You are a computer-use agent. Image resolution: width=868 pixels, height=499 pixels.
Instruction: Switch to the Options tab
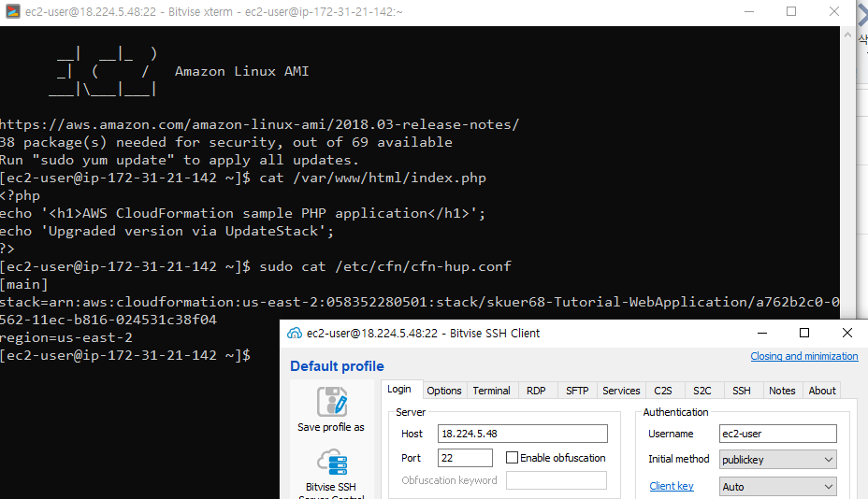click(x=444, y=391)
